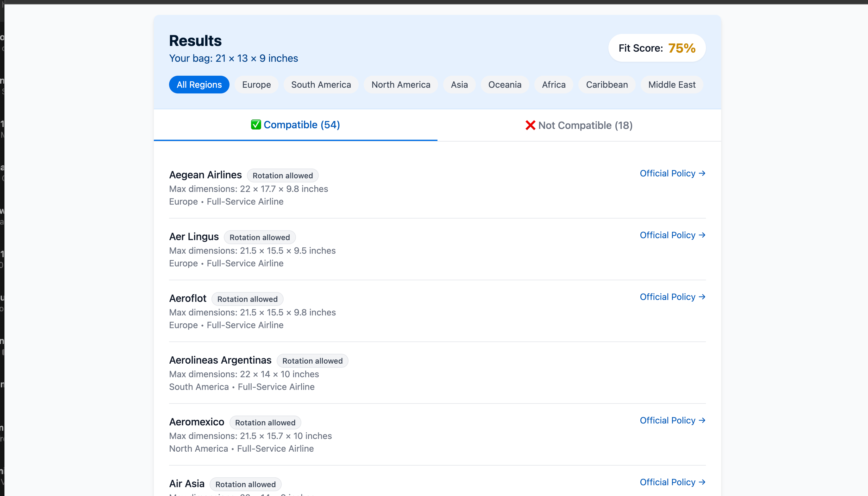868x496 pixels.
Task: Click the Aegean Airlines name
Action: pos(205,175)
